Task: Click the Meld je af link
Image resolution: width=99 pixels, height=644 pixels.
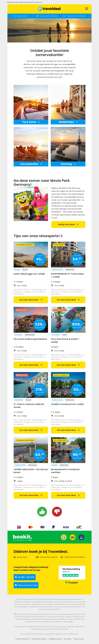Action: pyautogui.click(x=38, y=2)
